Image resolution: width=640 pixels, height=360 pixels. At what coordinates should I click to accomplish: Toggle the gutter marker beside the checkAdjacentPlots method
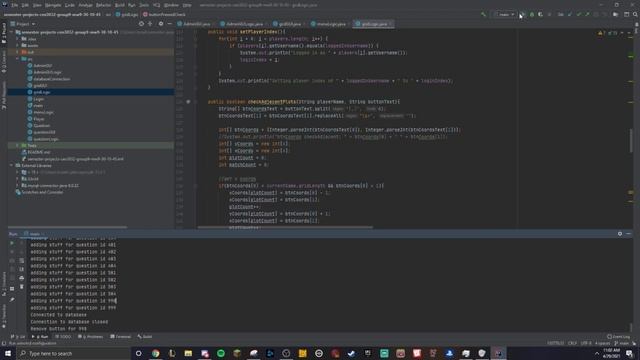(188, 102)
